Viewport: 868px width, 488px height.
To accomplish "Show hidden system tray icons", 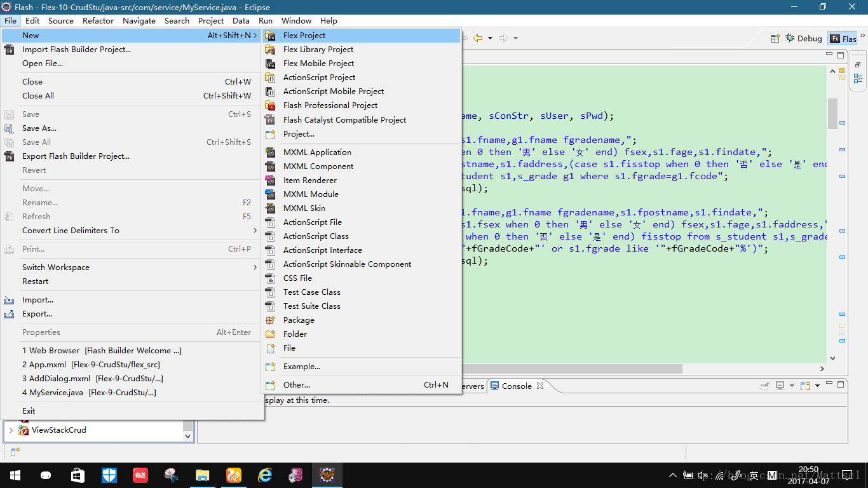I will (x=673, y=475).
